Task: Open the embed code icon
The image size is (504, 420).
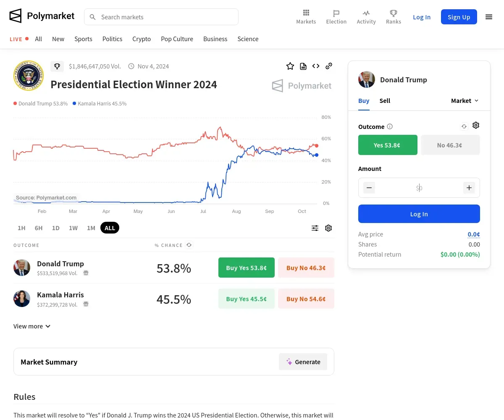Action: (x=316, y=66)
